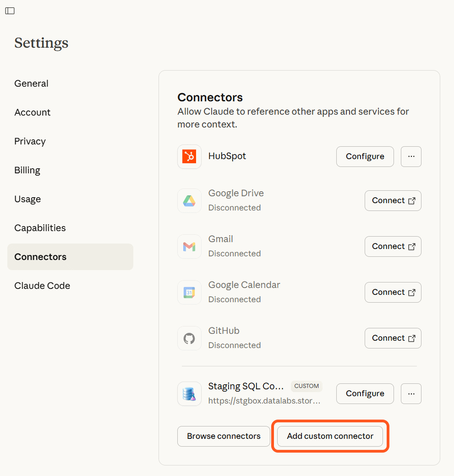Open the overflow menu for HubSpot
The image size is (454, 476).
pyautogui.click(x=411, y=156)
